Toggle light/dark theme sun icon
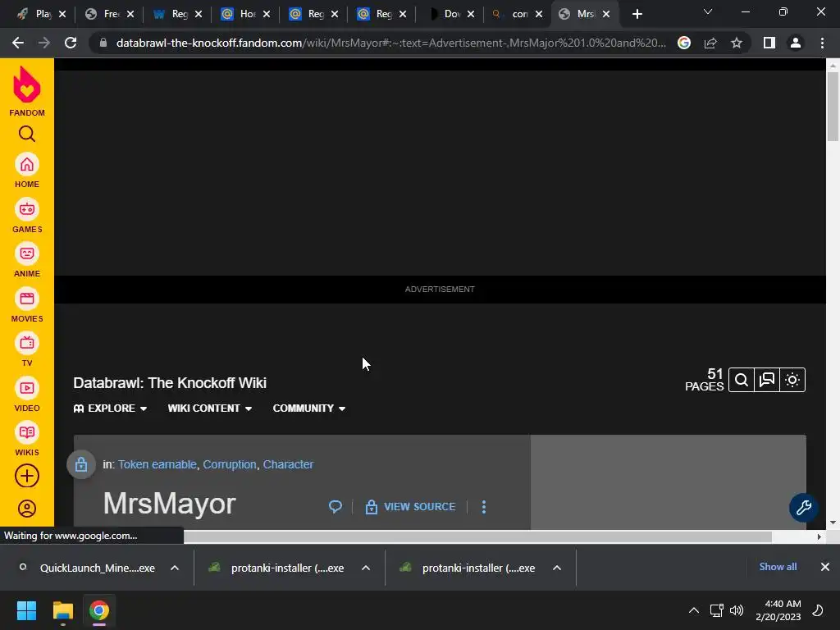The image size is (840, 630). (792, 380)
